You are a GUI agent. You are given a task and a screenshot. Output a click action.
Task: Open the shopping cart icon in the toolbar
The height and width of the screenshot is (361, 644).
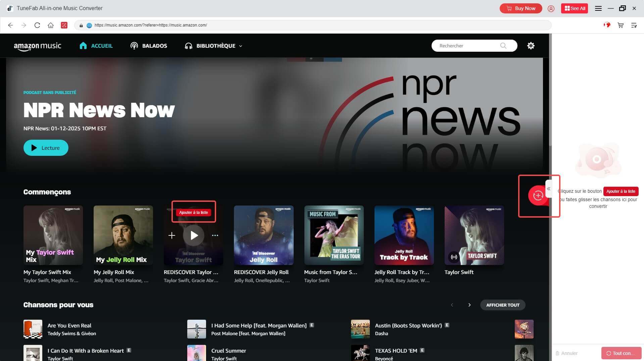(621, 25)
